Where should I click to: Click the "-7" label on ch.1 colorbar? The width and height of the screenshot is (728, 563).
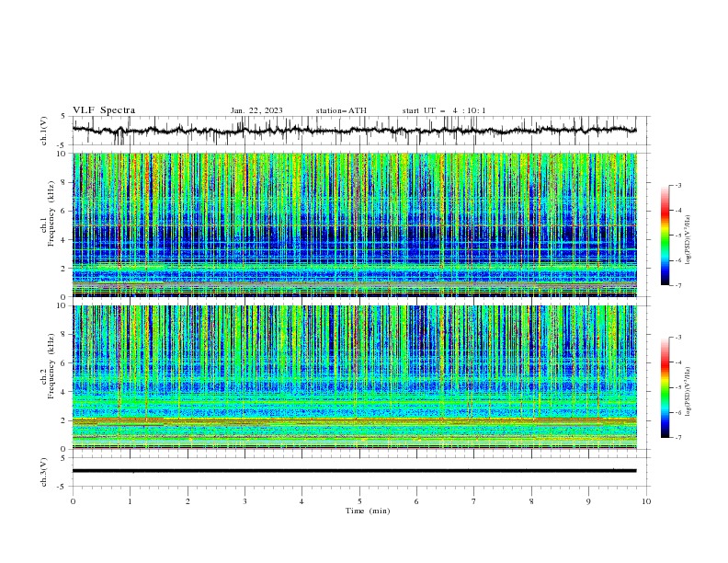click(x=678, y=286)
